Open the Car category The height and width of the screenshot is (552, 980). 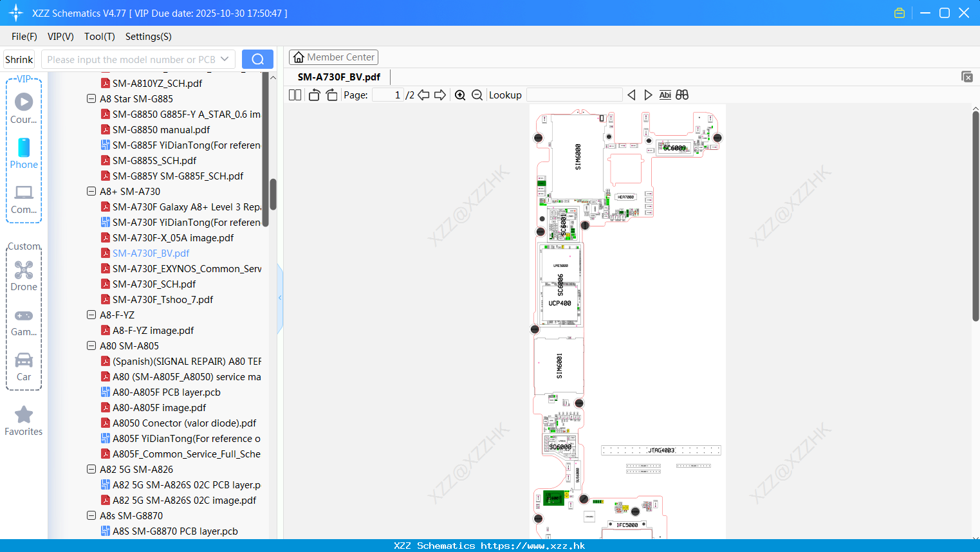point(24,367)
